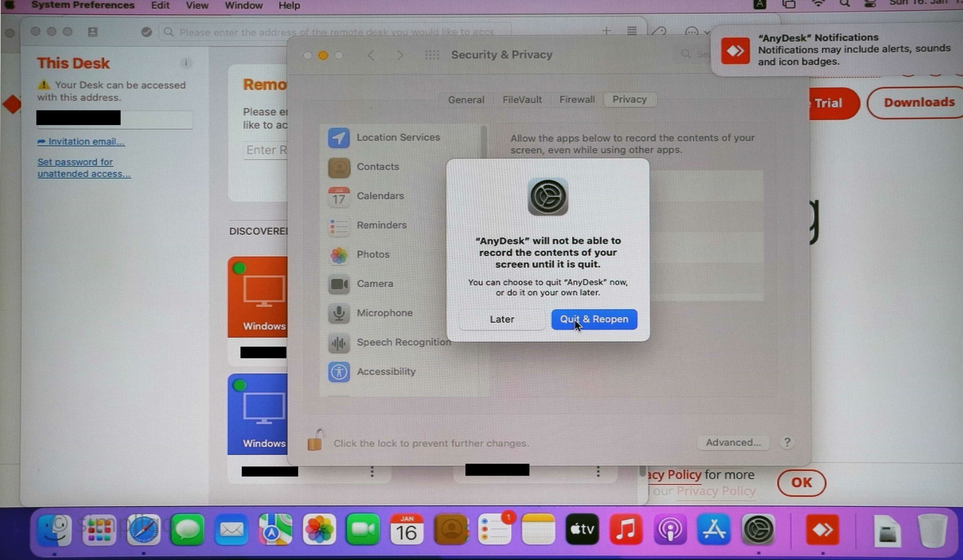The image size is (963, 560).
Task: Select the Safari browser icon
Action: pyautogui.click(x=143, y=530)
